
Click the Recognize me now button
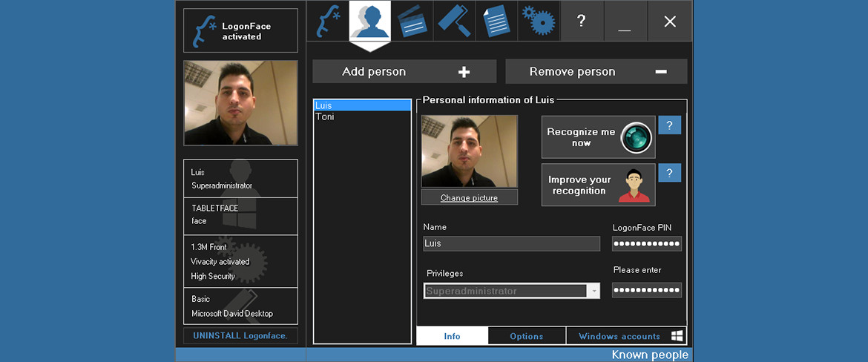(x=599, y=137)
